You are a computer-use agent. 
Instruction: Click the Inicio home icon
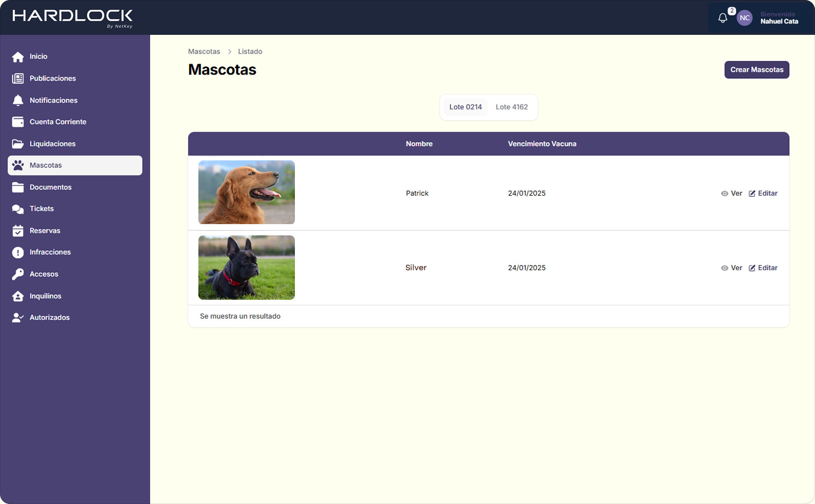click(x=18, y=57)
